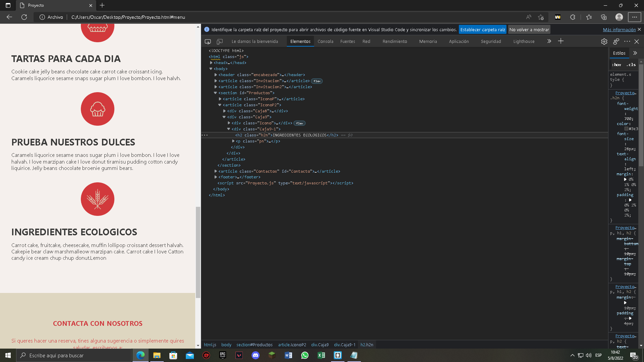Click Establecer carpeta raíz button

tap(482, 29)
